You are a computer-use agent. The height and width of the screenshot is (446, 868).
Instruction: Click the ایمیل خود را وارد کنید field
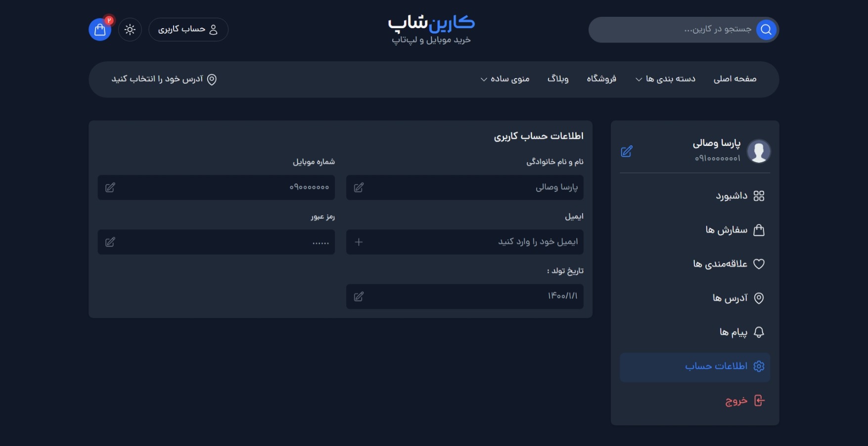465,242
